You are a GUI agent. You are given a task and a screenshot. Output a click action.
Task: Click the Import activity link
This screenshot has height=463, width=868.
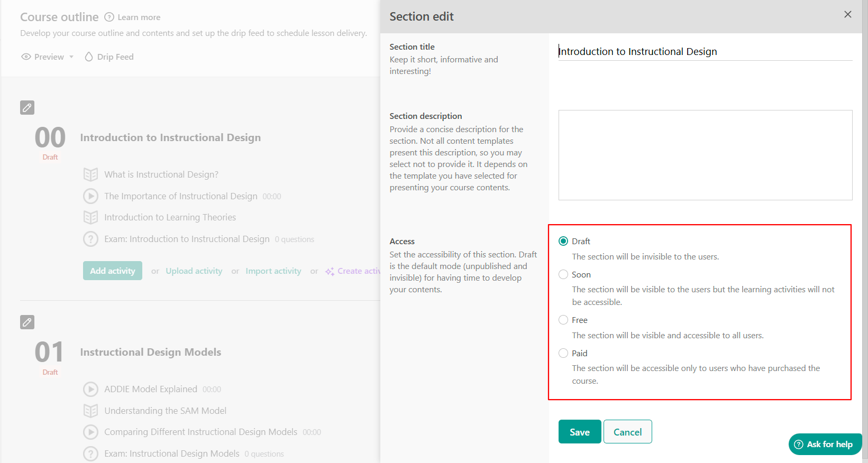tap(273, 271)
